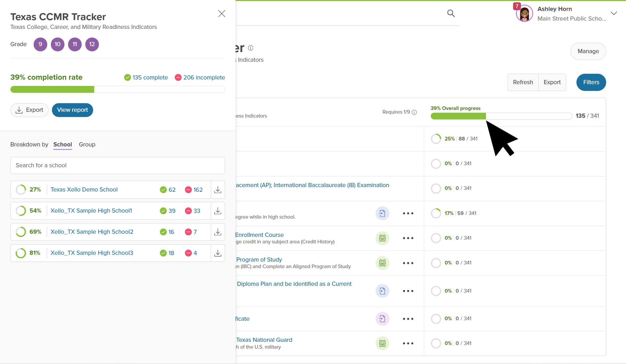Open options menu for Diploma Plan row
Image resolution: width=626 pixels, height=364 pixels.
click(408, 291)
